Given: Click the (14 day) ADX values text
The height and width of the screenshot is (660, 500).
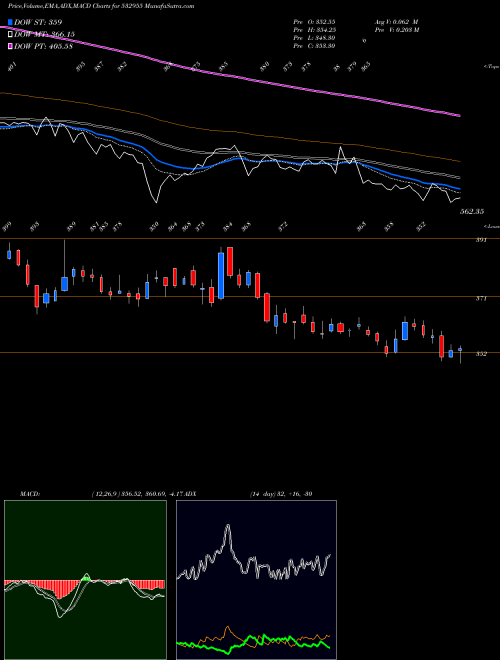Looking at the screenshot, I should pos(281,494).
